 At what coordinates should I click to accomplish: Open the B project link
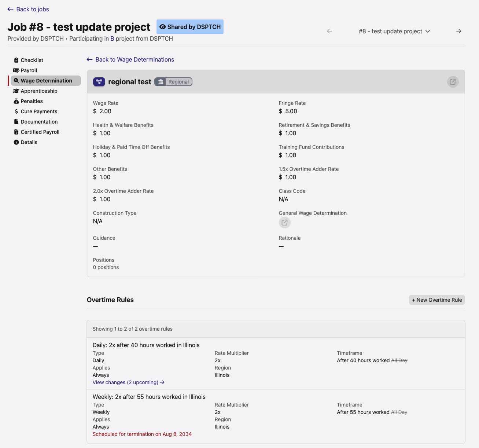[x=112, y=38]
